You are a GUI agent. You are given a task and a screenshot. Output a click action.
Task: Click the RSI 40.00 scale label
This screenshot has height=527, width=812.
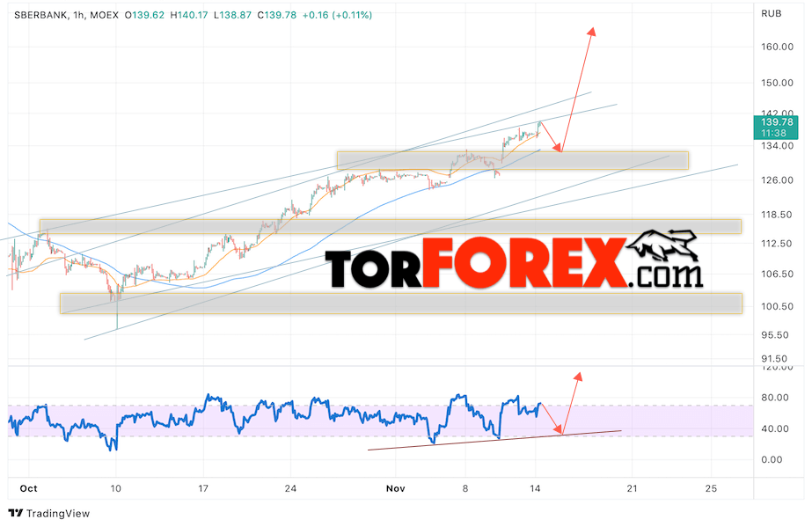(x=775, y=428)
